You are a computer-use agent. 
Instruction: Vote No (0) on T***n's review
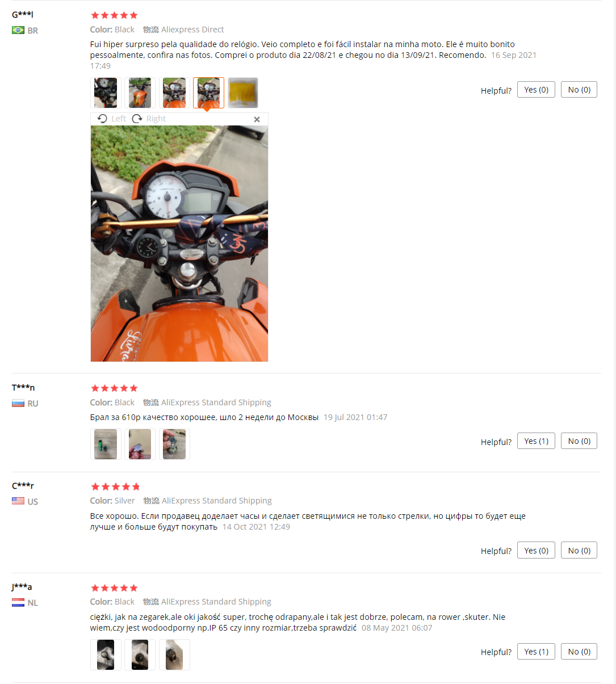click(x=579, y=441)
